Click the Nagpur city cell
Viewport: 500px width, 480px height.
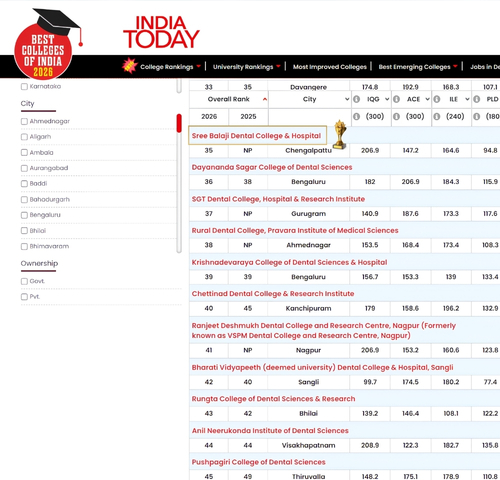(x=309, y=350)
